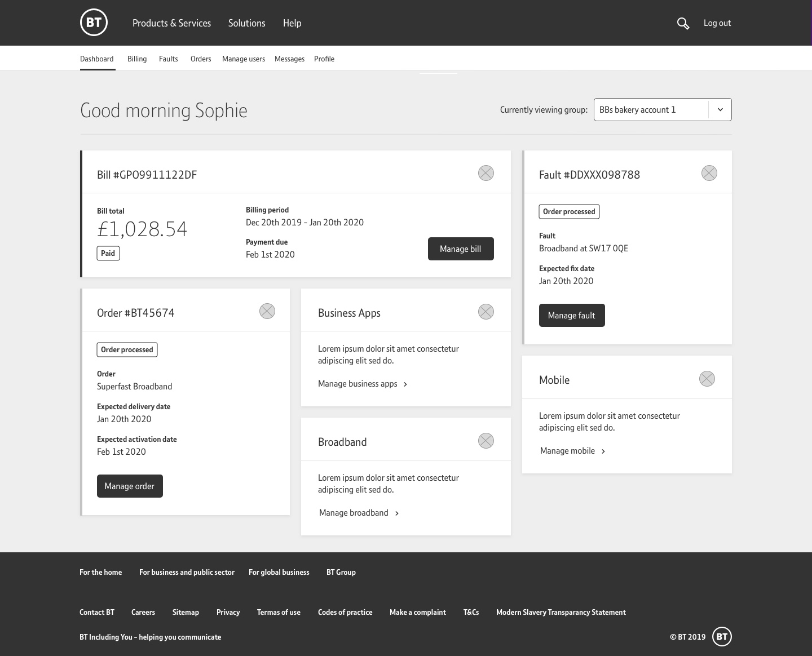The height and width of the screenshot is (656, 812).
Task: Click the BT logo in the footer
Action: click(x=722, y=637)
